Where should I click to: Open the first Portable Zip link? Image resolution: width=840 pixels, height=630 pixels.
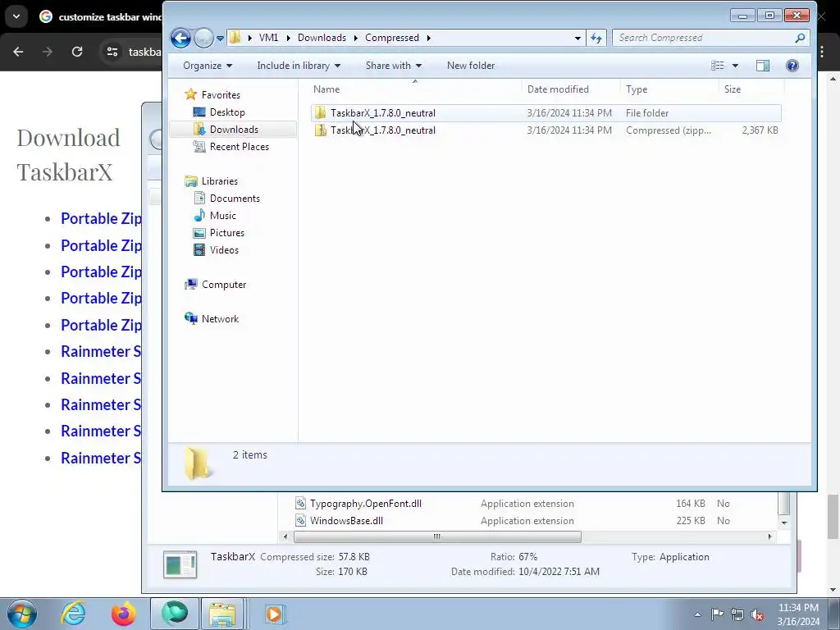click(101, 218)
